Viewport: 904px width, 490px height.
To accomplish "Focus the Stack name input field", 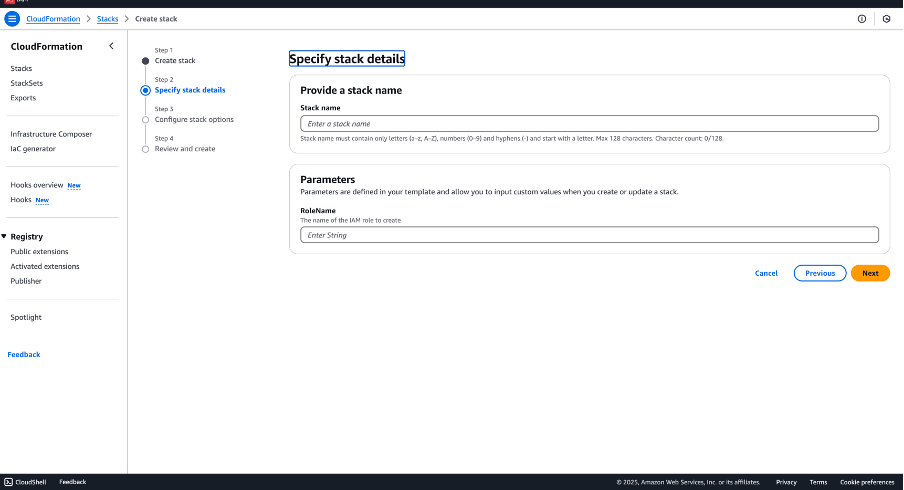I will pos(589,123).
